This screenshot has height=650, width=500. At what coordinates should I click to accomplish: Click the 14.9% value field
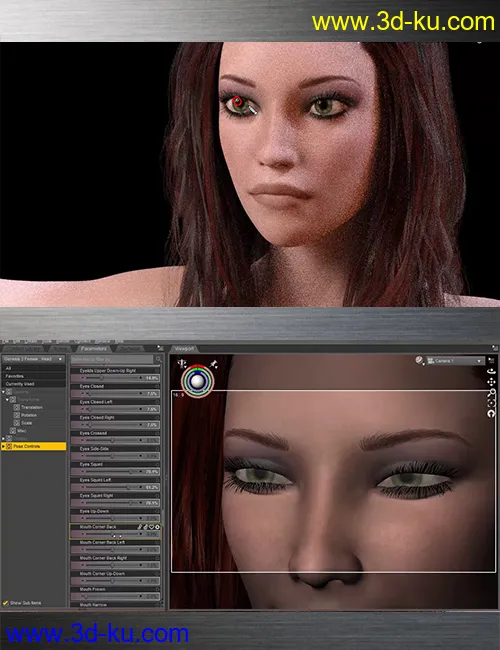coord(152,378)
